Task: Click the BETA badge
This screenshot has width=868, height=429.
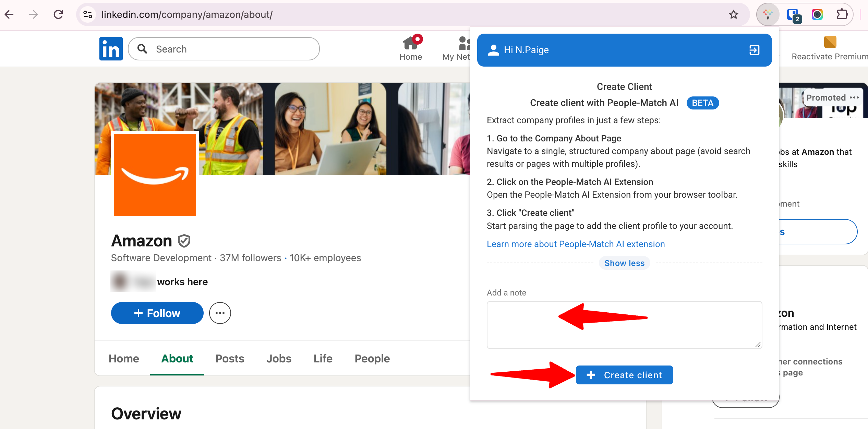Action: (x=702, y=103)
